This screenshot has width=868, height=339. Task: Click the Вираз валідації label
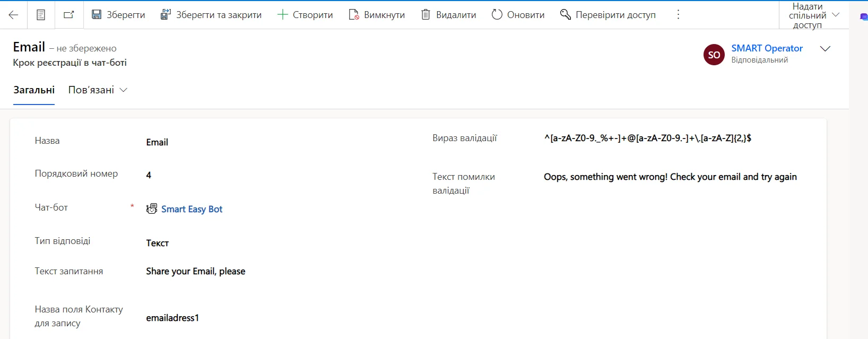click(x=465, y=138)
